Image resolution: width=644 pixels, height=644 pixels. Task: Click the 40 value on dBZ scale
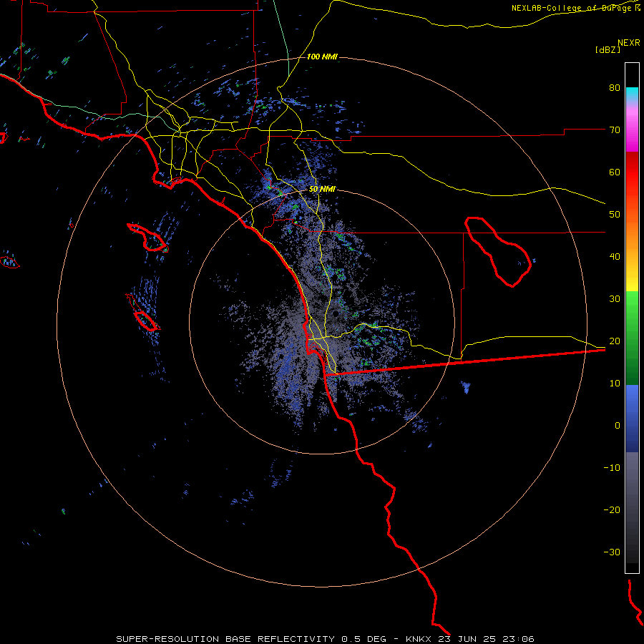(x=615, y=257)
